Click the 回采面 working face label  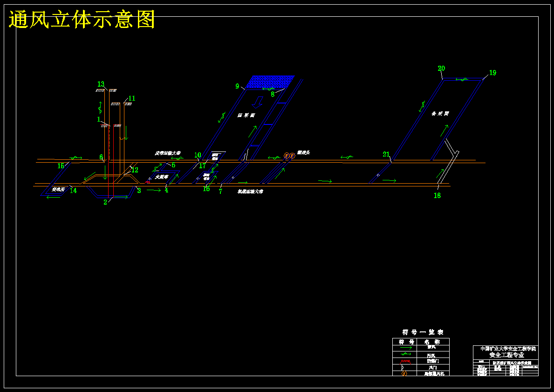point(246,116)
